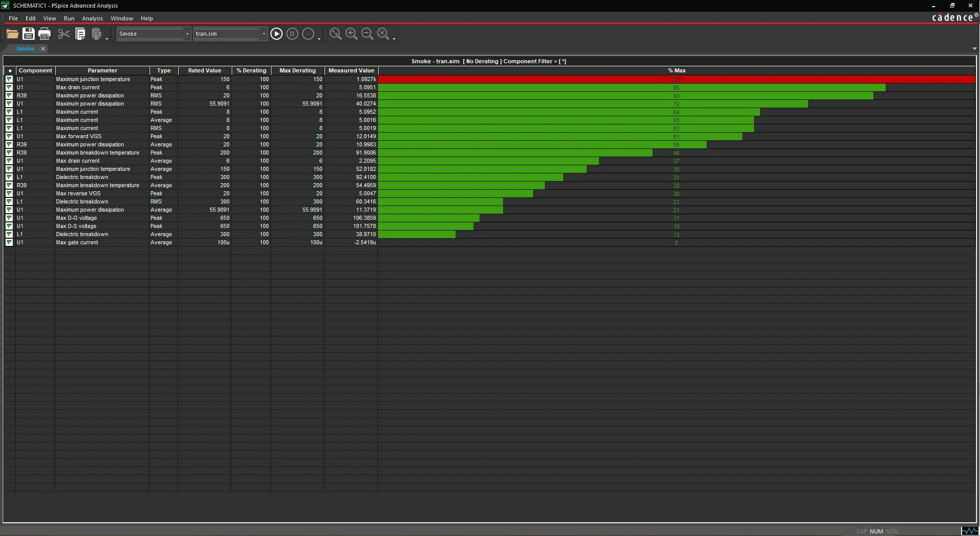The image size is (980, 536).
Task: Toggle flag on L1 Maximum current Peak
Action: point(9,112)
